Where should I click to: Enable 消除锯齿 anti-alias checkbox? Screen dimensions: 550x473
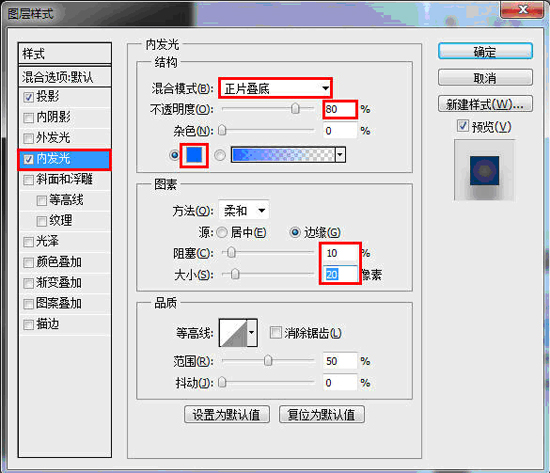coord(276,332)
